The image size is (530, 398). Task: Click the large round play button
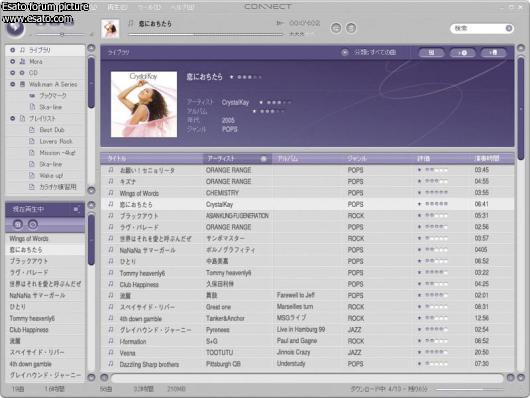click(x=15, y=28)
